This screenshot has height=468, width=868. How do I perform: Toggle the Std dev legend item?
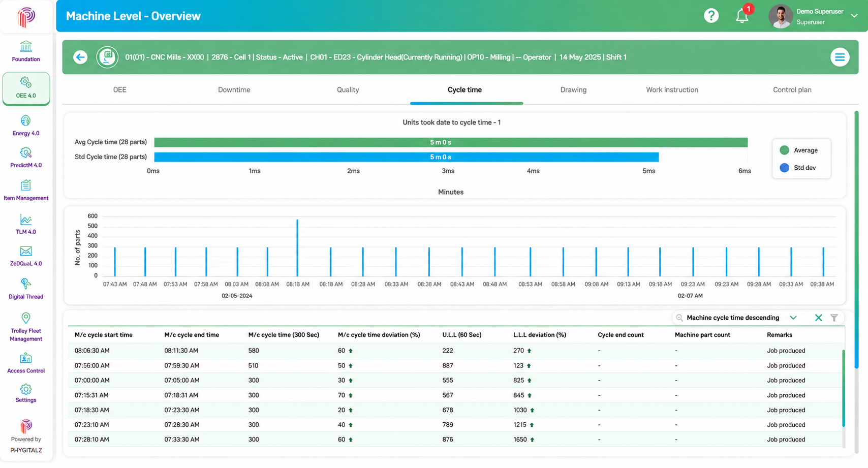point(798,168)
